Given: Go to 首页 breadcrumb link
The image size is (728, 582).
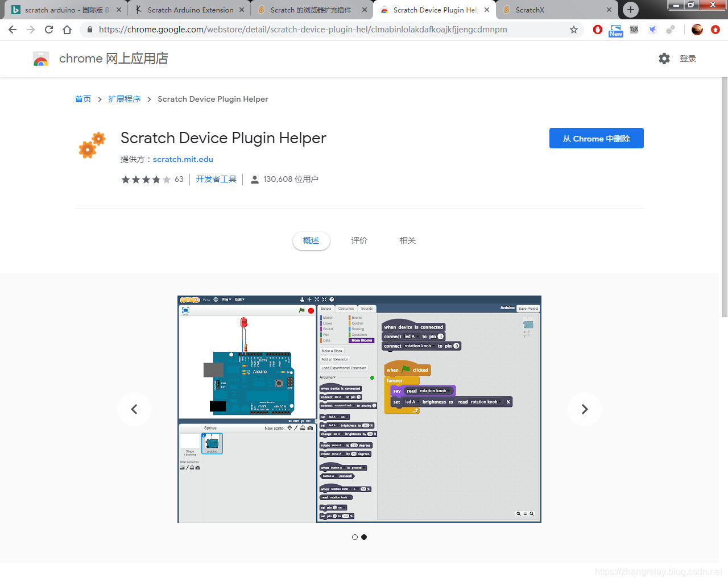Looking at the screenshot, I should click(83, 99).
